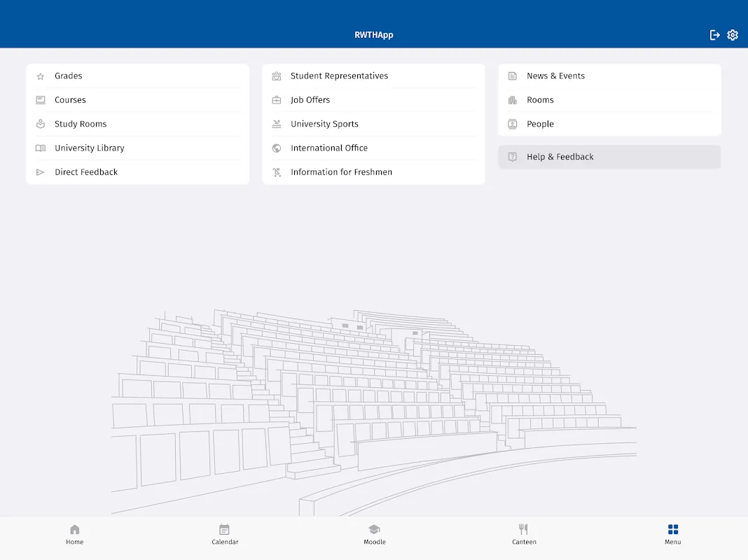
Task: Tap the star icon beside Grades
Action: (x=41, y=76)
